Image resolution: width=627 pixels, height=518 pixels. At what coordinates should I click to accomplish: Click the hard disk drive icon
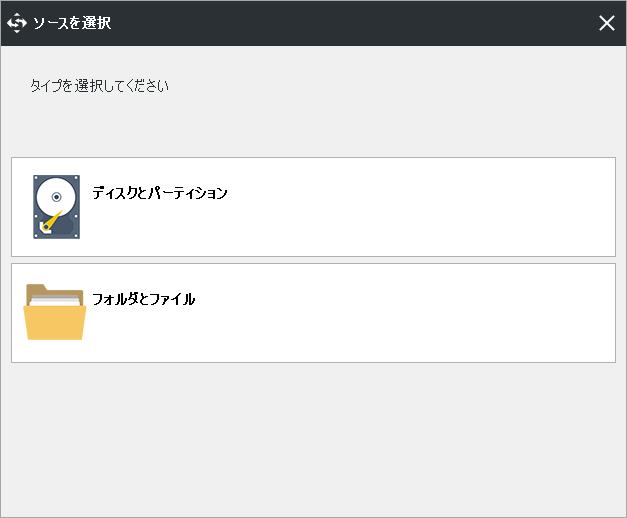coord(56,207)
